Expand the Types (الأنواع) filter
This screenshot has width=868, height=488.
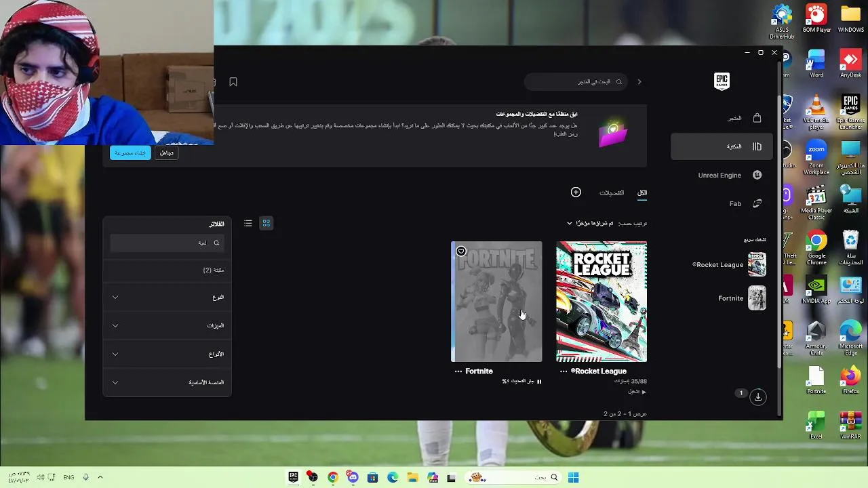[167, 354]
